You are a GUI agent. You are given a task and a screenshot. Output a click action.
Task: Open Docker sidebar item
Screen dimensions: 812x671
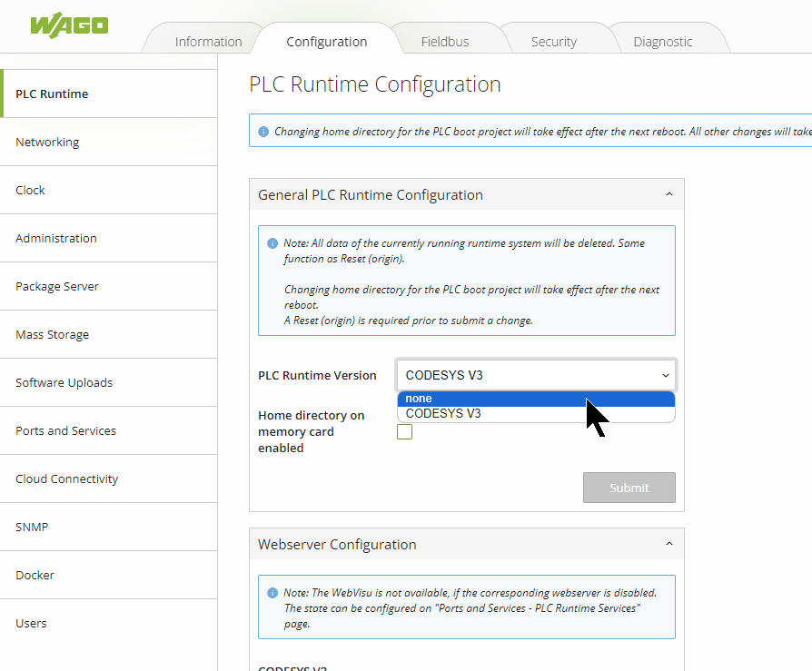pyautogui.click(x=109, y=576)
